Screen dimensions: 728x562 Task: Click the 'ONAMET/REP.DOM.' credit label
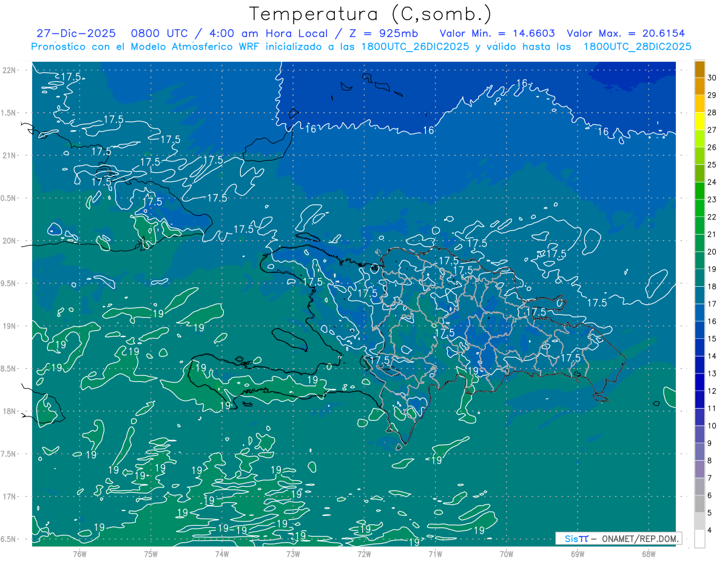640,538
